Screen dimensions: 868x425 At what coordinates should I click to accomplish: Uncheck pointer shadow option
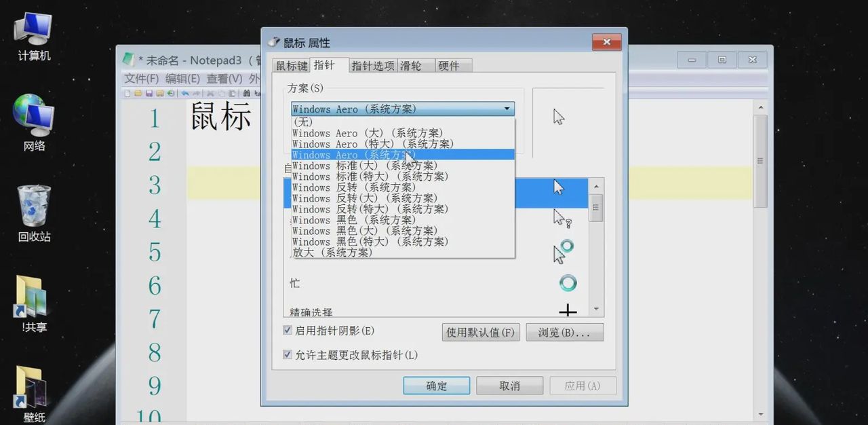[x=288, y=332]
